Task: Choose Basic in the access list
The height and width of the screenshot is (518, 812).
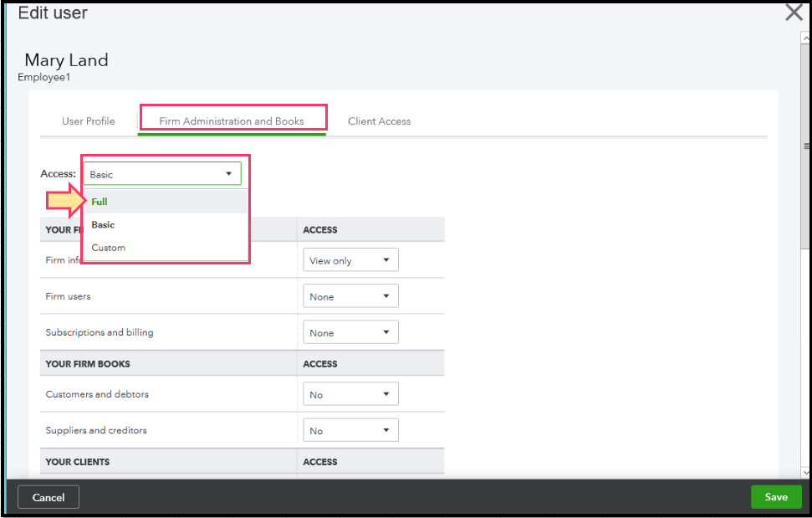Action: pyautogui.click(x=103, y=225)
